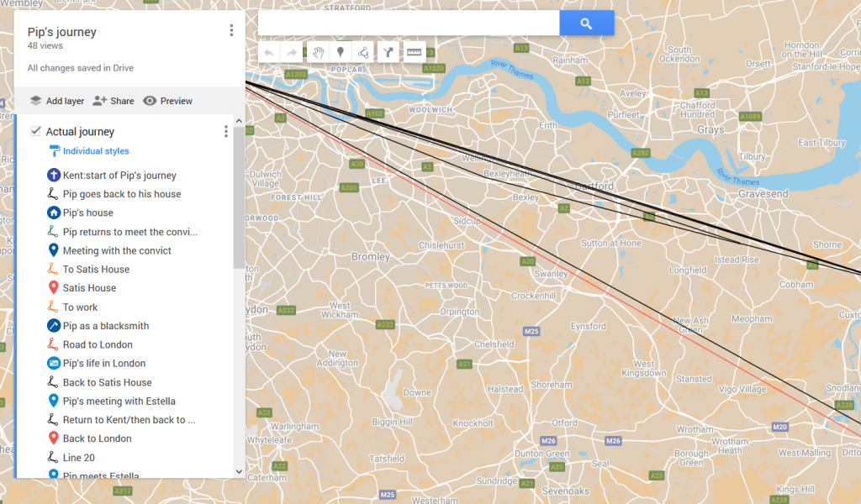The width and height of the screenshot is (861, 504).
Task: Open Individual styles settings
Action: (95, 151)
